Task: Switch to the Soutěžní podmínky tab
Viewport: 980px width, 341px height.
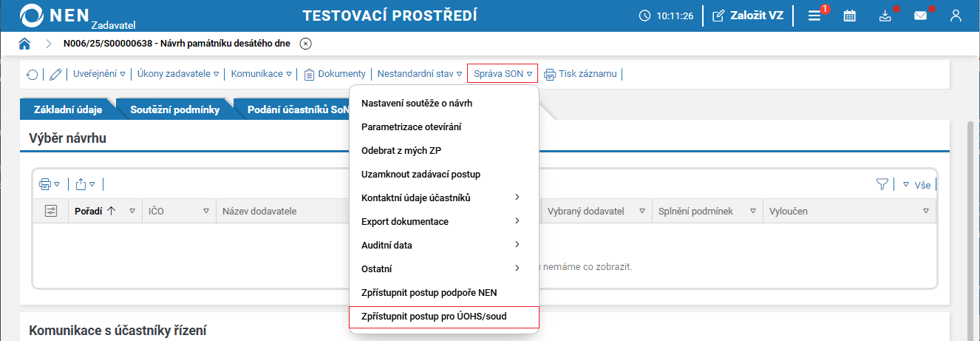Action: (x=174, y=109)
